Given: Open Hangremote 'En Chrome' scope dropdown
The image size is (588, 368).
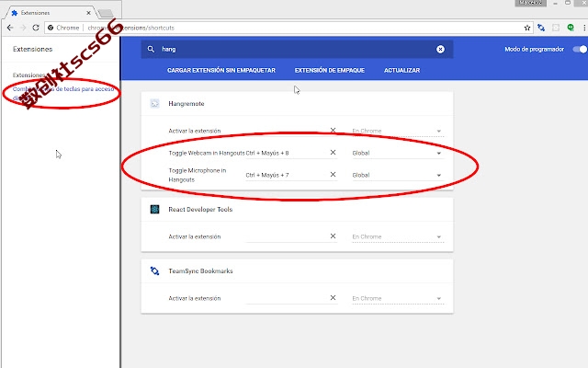Looking at the screenshot, I should click(x=398, y=131).
